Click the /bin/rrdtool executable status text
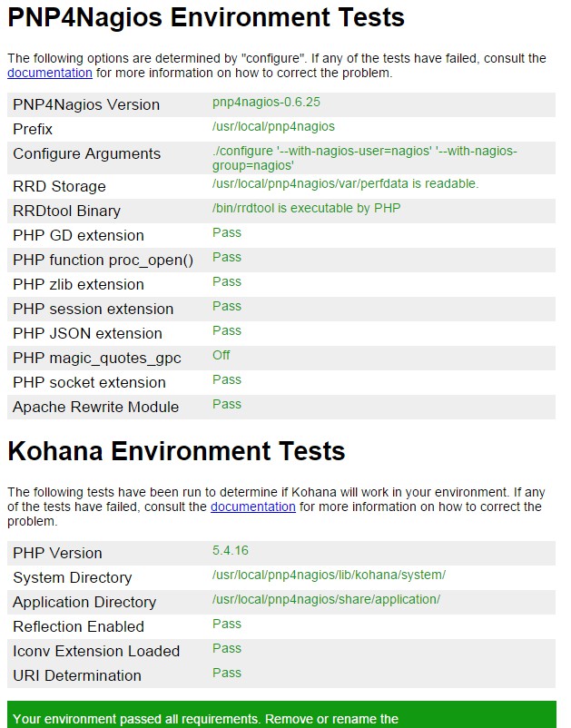This screenshot has height=728, width=571. [x=306, y=208]
